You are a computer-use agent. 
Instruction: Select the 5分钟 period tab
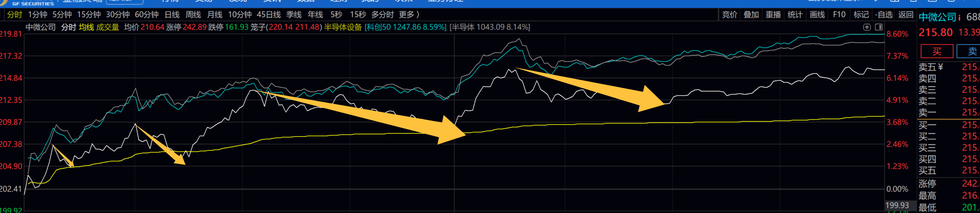[62, 15]
